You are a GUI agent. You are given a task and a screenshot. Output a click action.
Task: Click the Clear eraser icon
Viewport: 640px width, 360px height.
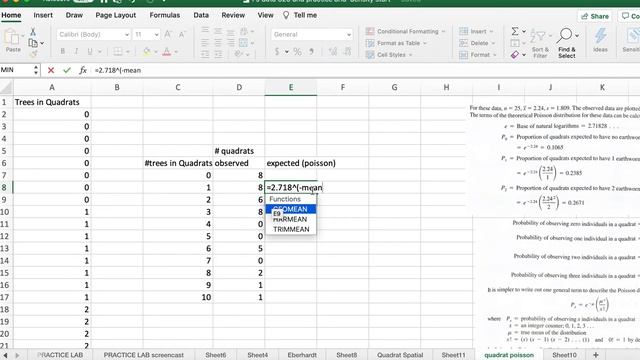515,55
